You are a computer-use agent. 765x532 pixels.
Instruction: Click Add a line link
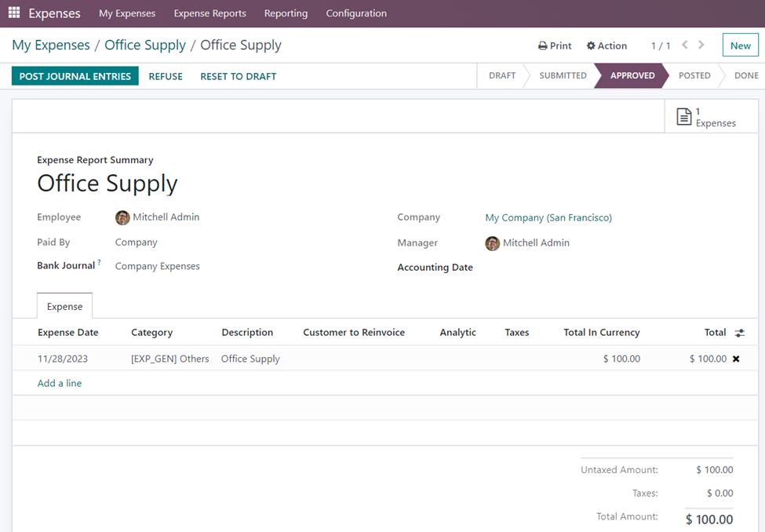(x=60, y=383)
